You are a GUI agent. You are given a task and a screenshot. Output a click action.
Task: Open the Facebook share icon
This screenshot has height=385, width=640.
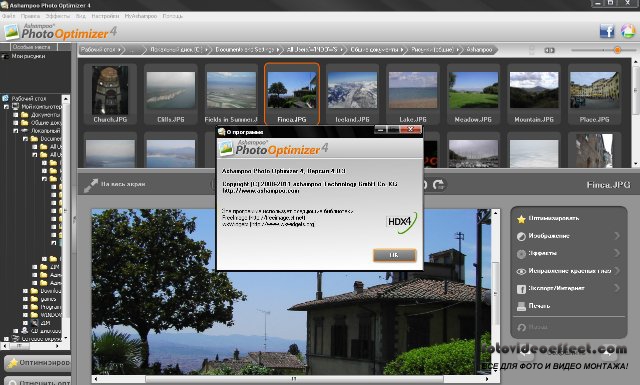[607, 31]
